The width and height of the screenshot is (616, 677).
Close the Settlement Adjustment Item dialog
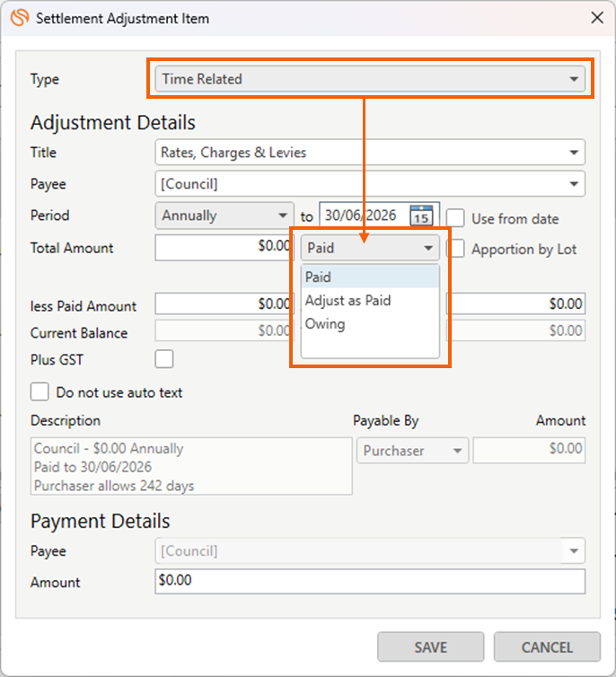point(596,17)
